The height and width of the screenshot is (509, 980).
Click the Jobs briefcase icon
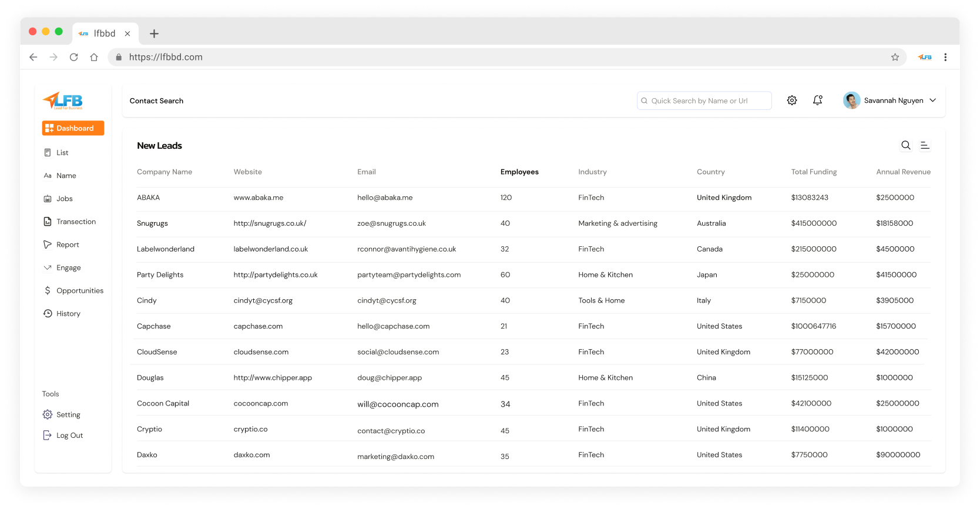pyautogui.click(x=48, y=199)
